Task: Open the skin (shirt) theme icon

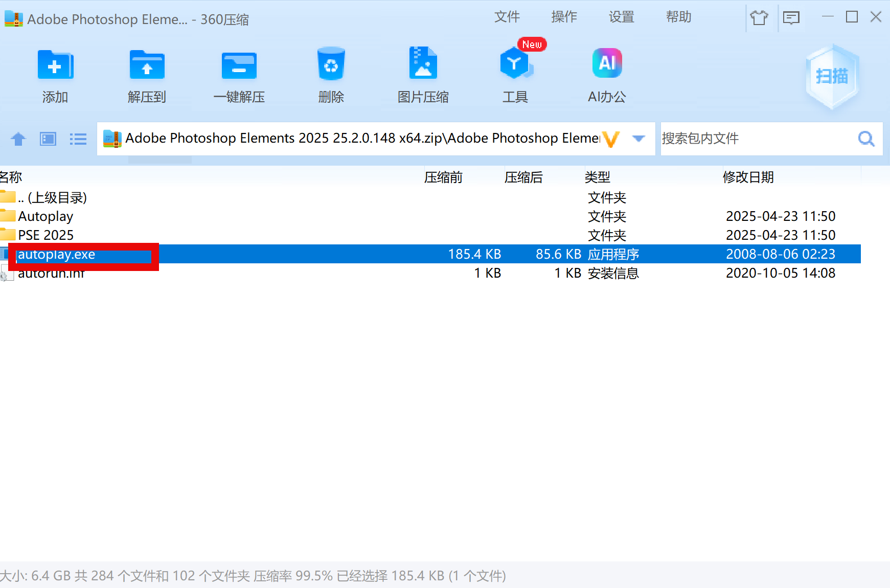Action: click(759, 17)
